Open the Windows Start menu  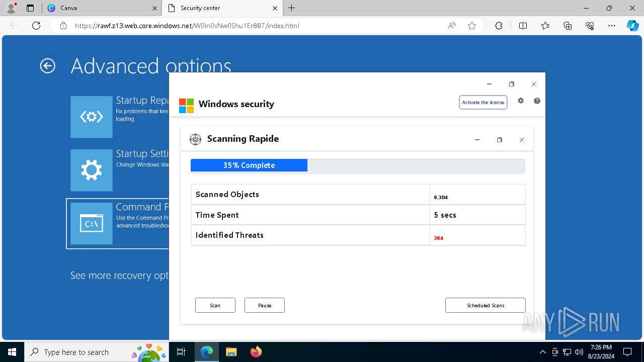(x=12, y=352)
